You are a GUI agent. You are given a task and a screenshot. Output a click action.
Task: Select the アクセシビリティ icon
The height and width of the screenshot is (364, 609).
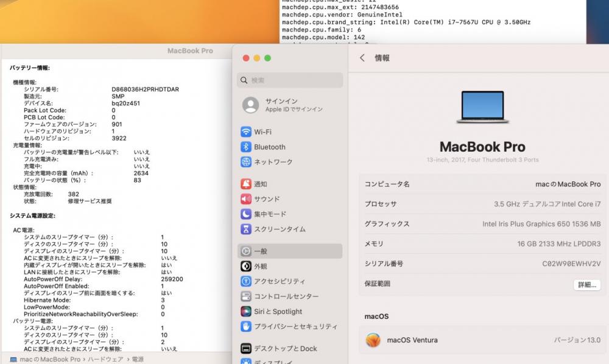(x=246, y=281)
